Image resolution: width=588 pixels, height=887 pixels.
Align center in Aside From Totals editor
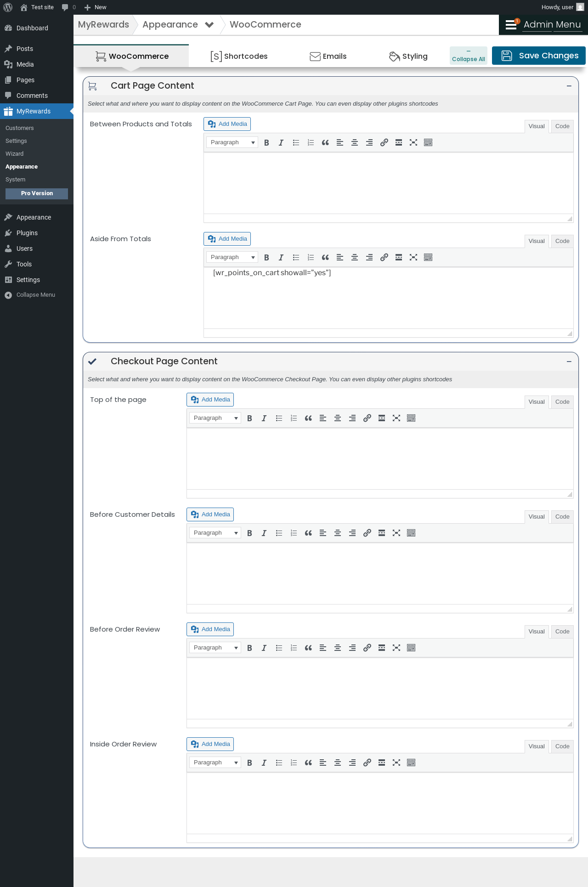pyautogui.click(x=355, y=257)
